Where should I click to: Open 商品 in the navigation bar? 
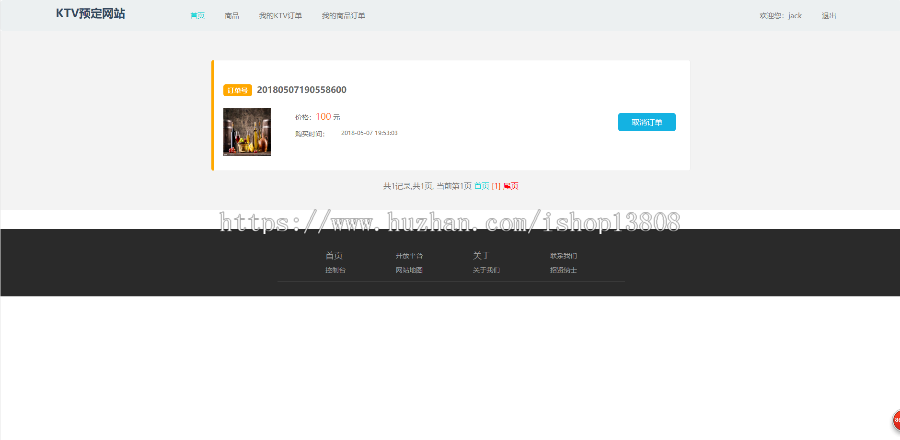click(232, 16)
